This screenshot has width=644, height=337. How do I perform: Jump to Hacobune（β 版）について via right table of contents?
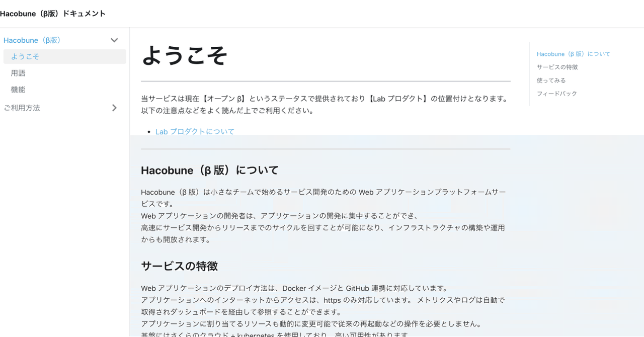coord(574,53)
